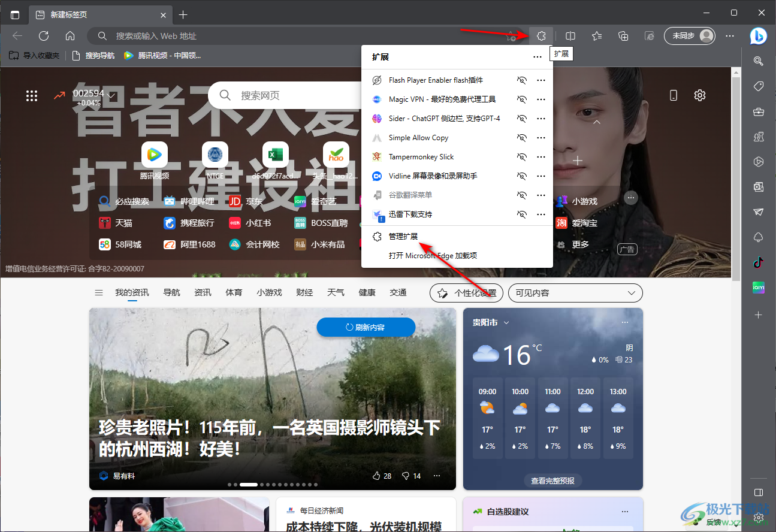
Task: Add a sidebar app with plus icon
Action: [x=758, y=315]
